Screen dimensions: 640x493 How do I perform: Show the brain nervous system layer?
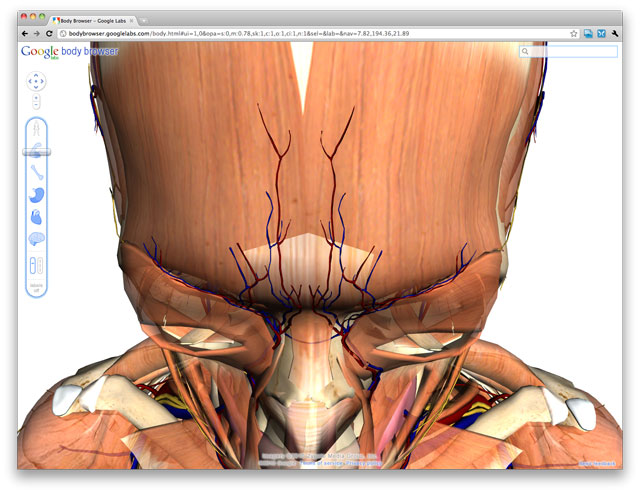(36, 238)
